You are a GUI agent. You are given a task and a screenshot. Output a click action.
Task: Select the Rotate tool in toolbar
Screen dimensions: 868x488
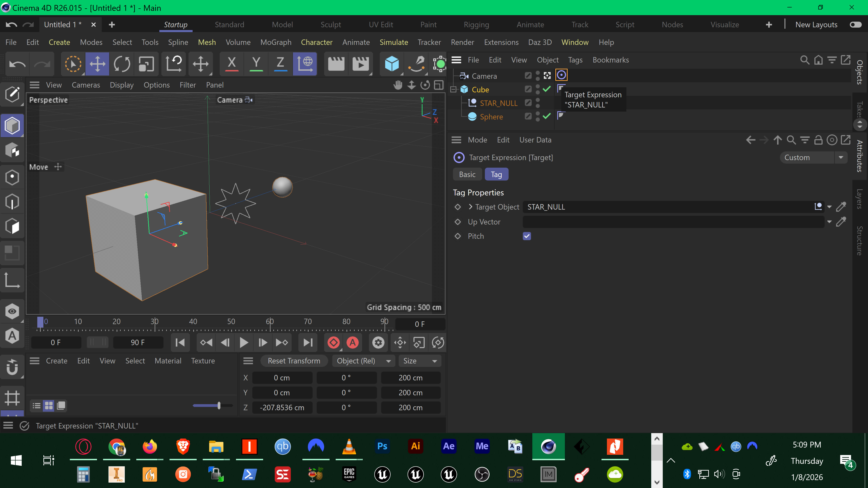[x=122, y=64]
